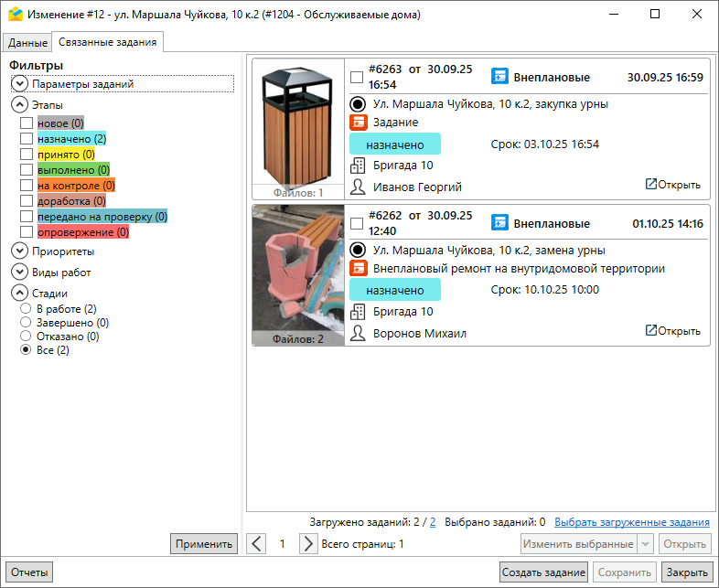Select the Связанные задания tab
719x588 pixels.
tap(108, 42)
